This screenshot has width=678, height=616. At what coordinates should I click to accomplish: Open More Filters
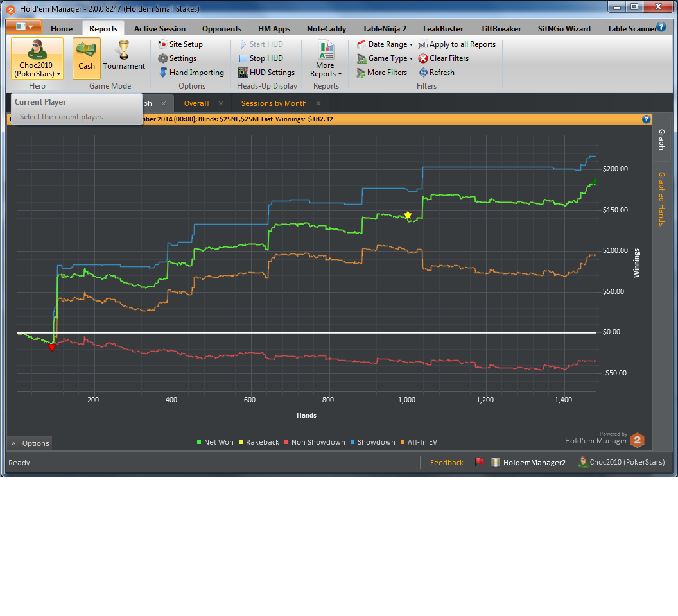coord(382,73)
